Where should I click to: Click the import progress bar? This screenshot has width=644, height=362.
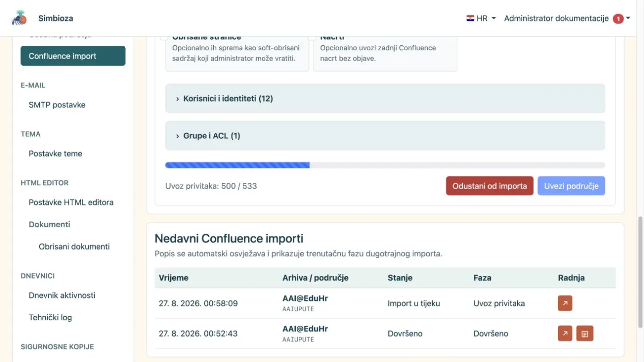(x=385, y=165)
